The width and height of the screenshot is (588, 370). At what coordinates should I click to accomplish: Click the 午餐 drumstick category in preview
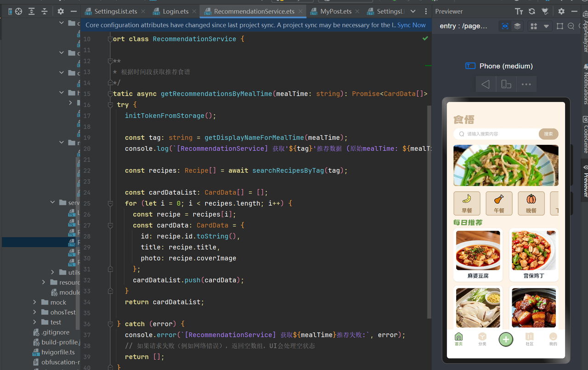click(x=499, y=203)
